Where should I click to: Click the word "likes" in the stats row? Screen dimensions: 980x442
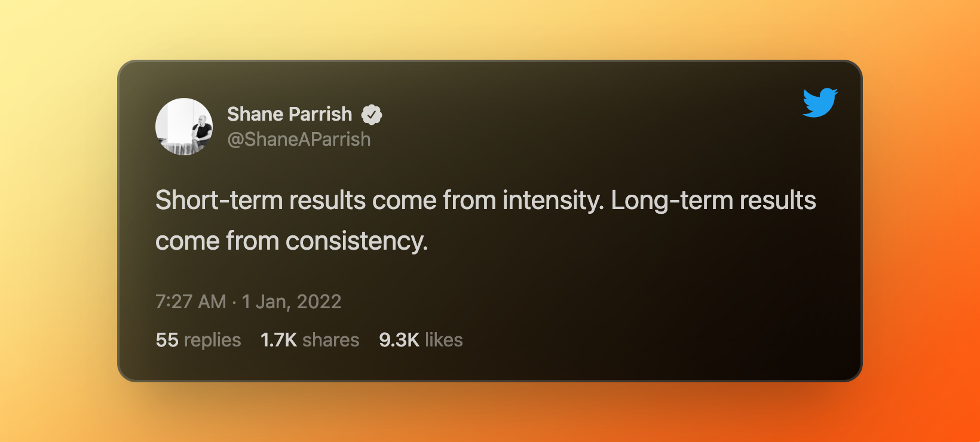pos(444,340)
